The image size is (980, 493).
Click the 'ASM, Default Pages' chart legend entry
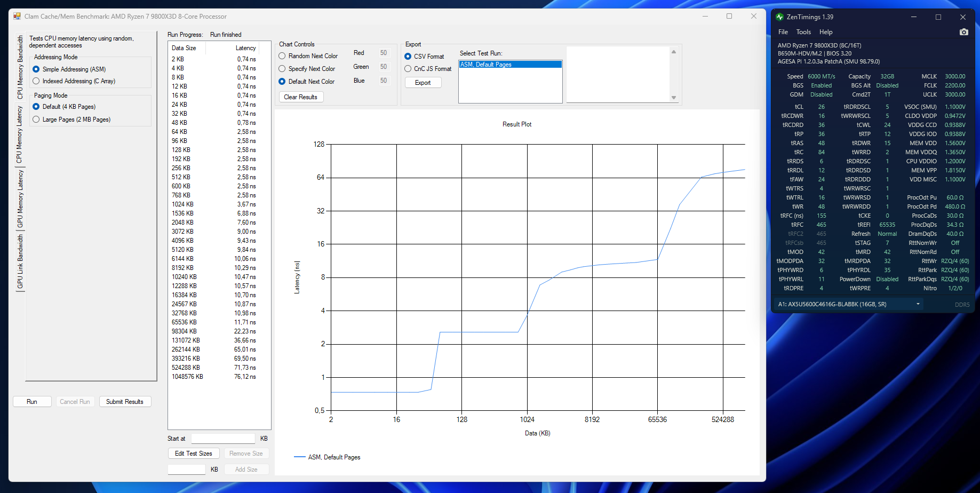point(327,457)
